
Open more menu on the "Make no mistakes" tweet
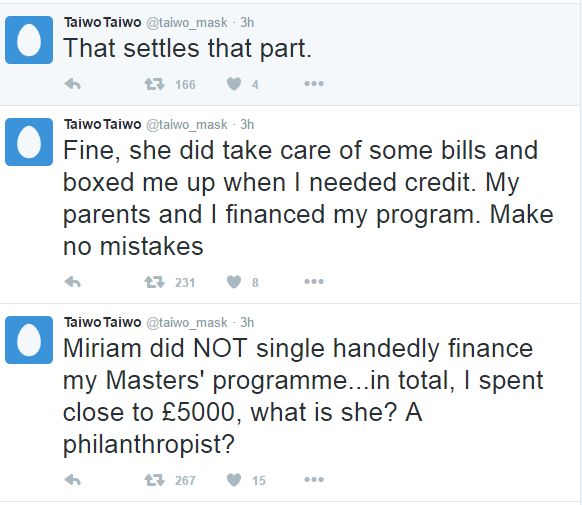click(x=314, y=282)
